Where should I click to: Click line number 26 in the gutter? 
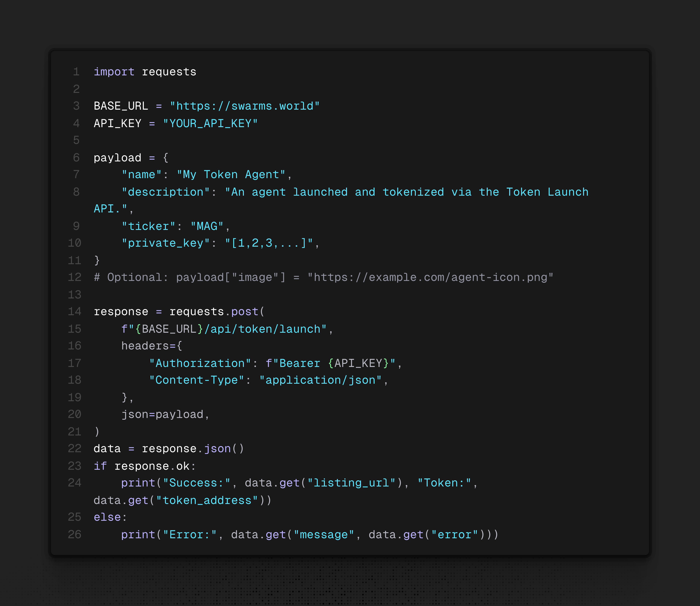(x=75, y=534)
